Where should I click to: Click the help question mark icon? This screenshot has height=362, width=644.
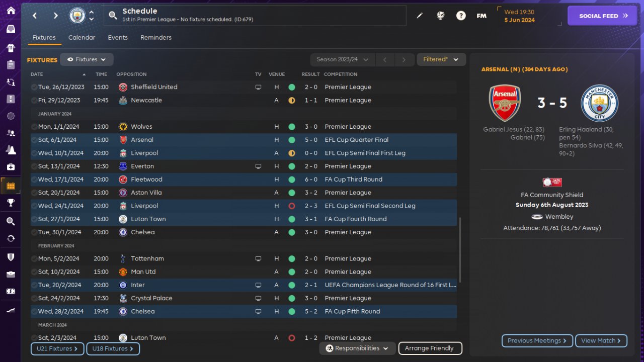point(461,16)
